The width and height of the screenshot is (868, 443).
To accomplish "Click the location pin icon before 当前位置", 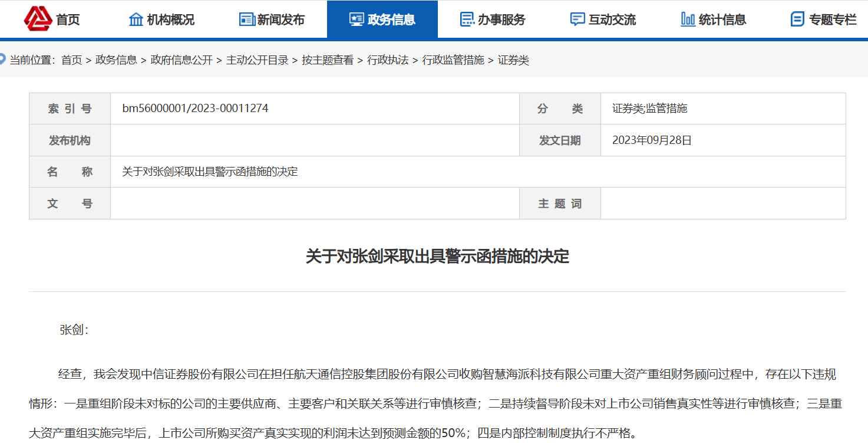I will pos(2,60).
